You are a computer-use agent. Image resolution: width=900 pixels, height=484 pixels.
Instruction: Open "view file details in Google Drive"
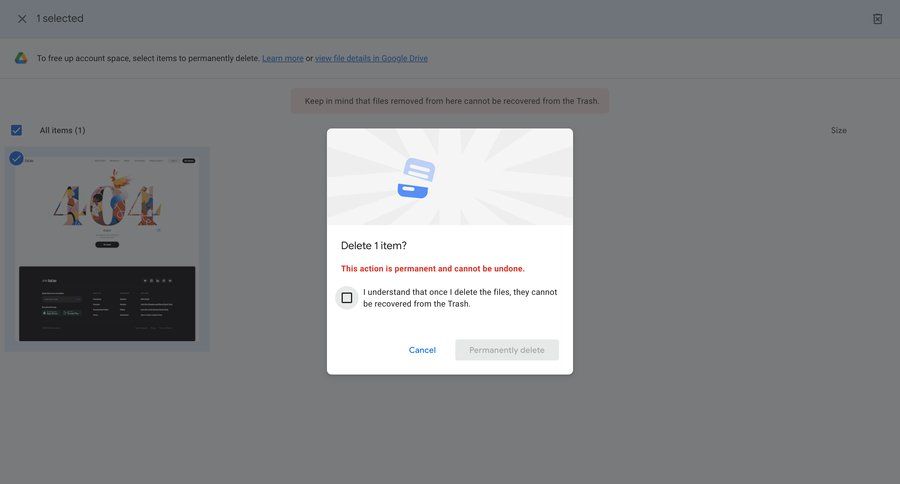(x=371, y=59)
